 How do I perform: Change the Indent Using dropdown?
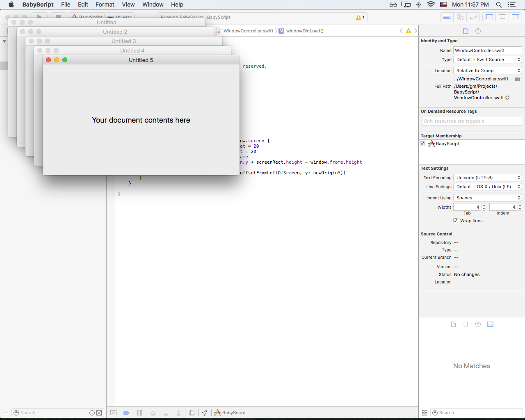(x=488, y=198)
